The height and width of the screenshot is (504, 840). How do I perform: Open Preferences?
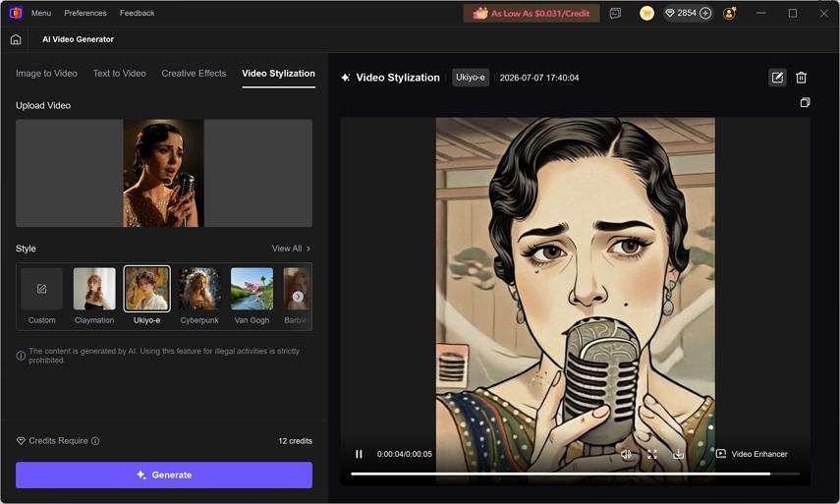(x=85, y=13)
